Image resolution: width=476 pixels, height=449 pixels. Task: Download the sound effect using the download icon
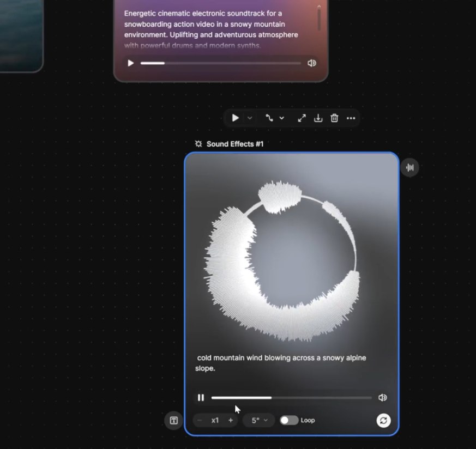[318, 118]
